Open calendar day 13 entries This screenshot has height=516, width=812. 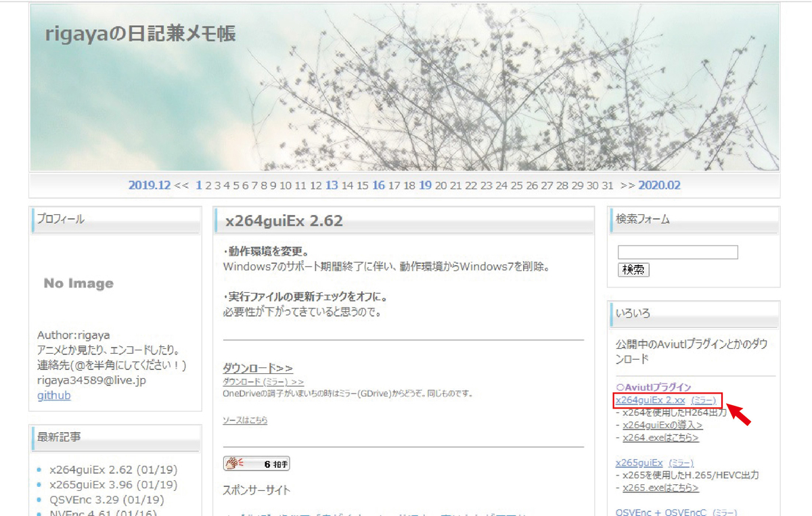click(332, 185)
